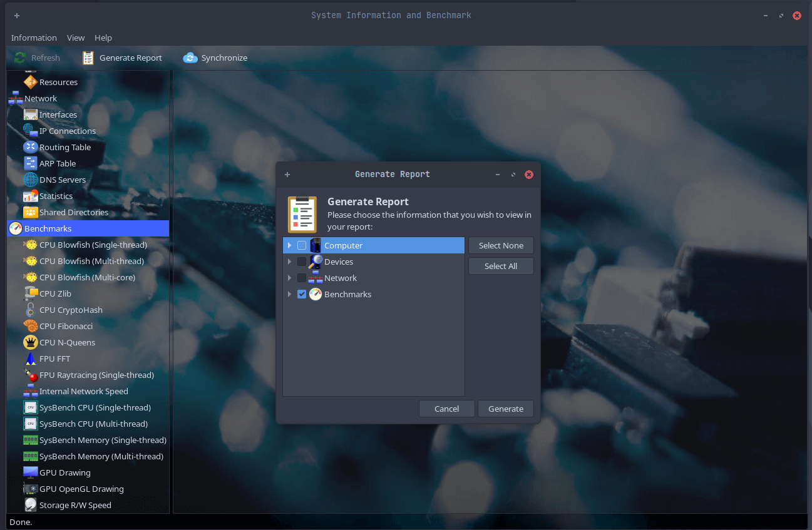Expand the Computer tree item
Screen dimensions: 812x530
point(289,245)
